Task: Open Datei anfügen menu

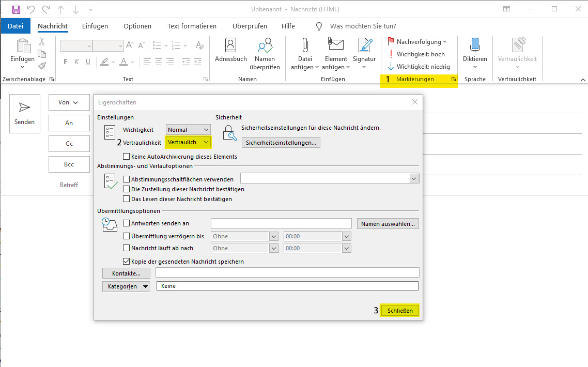Action: pyautogui.click(x=305, y=54)
